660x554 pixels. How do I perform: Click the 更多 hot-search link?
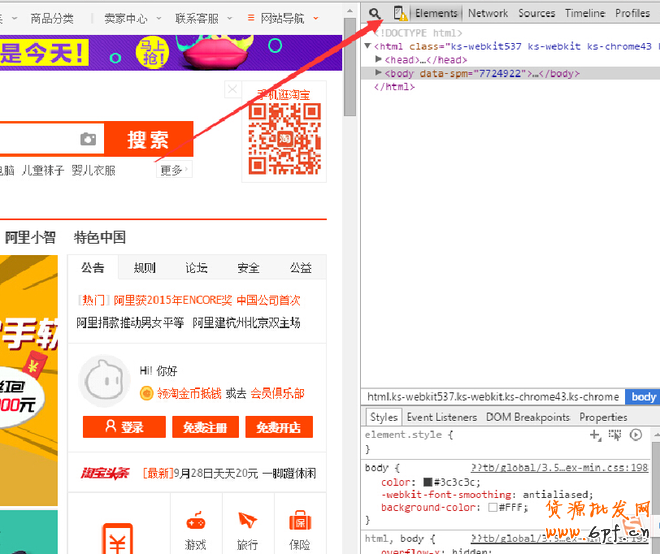click(x=174, y=170)
